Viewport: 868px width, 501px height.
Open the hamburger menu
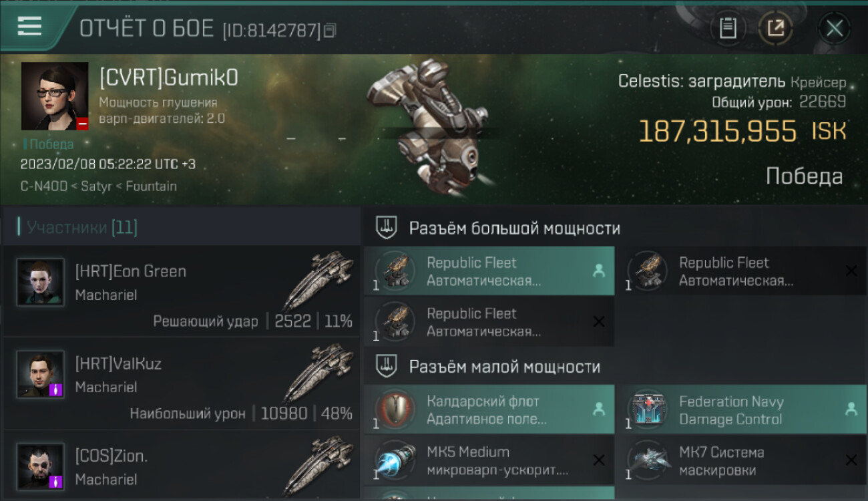pyautogui.click(x=29, y=27)
